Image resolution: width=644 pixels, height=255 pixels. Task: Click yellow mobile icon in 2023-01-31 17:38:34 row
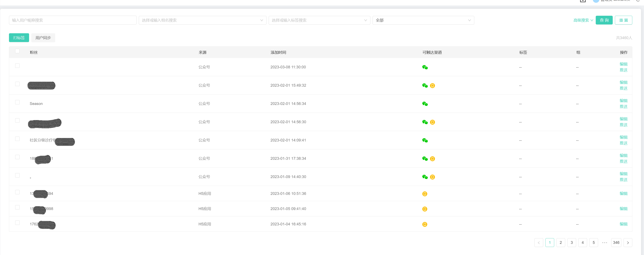(x=432, y=159)
